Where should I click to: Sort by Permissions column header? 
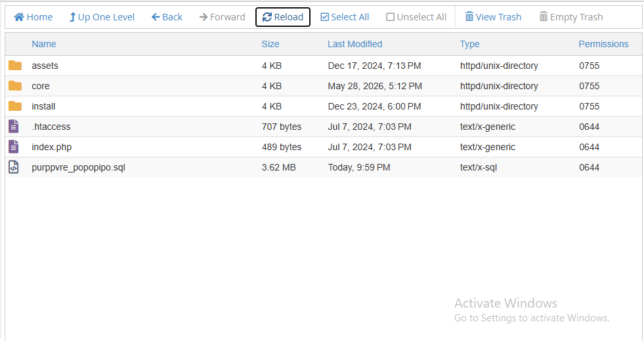[603, 44]
